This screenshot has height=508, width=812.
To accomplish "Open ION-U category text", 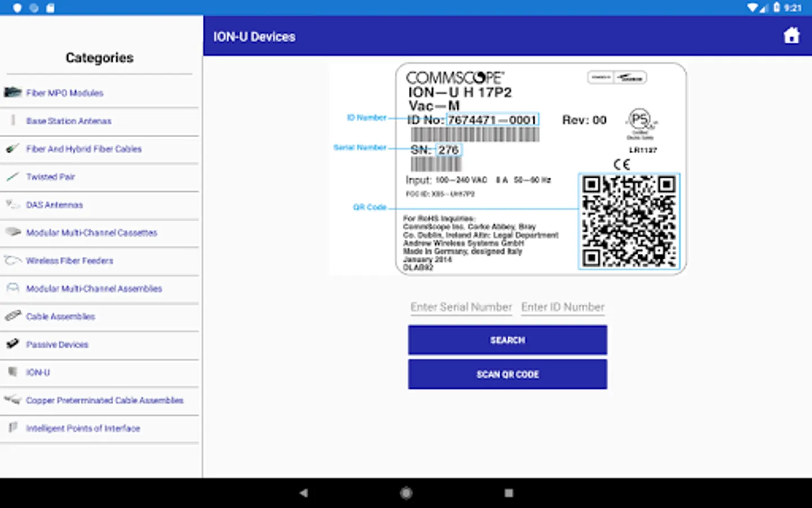I will coord(38,373).
